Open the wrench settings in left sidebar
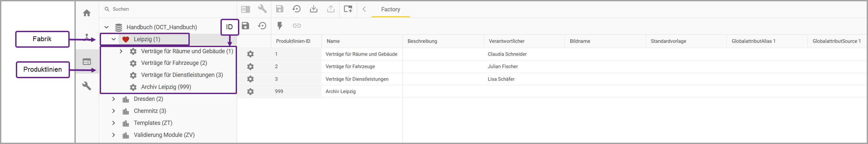 tap(87, 86)
